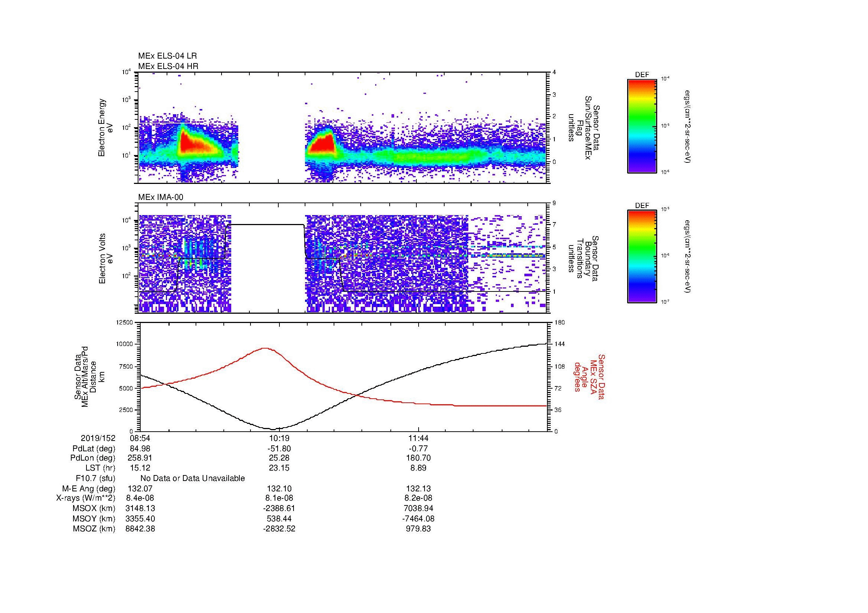Select the 'MSOZ (km)' row label

coord(94,529)
